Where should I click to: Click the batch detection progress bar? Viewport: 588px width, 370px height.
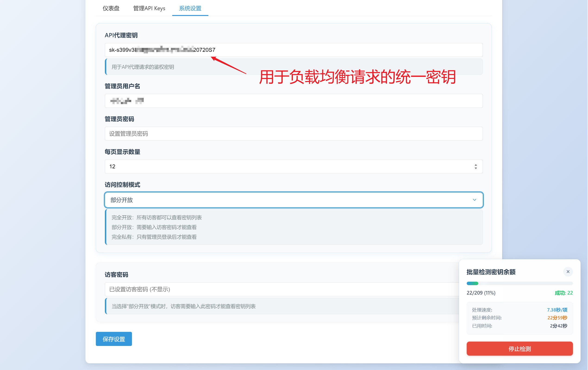(519, 283)
